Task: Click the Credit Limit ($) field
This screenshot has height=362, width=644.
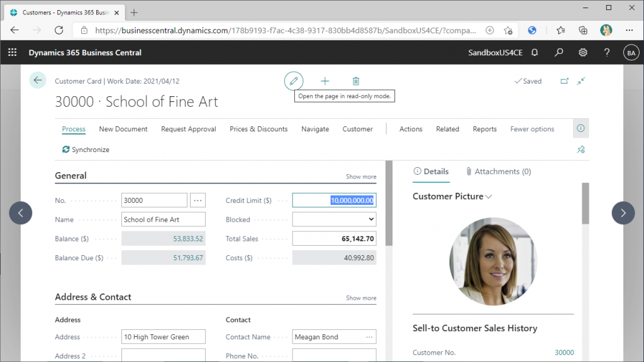Action: [x=335, y=200]
